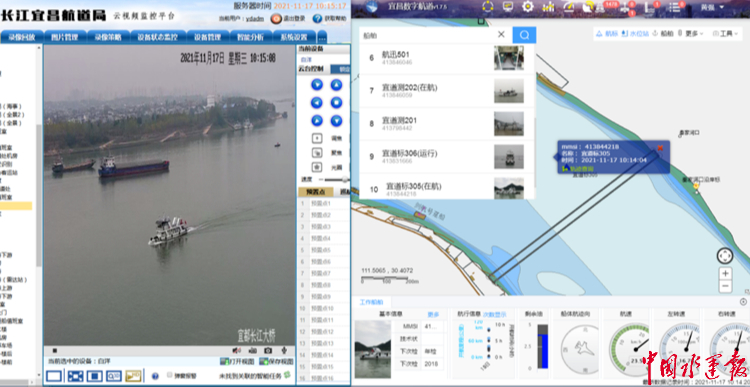Click the 光圈 iris control icon
The width and height of the screenshot is (750, 387).
pyautogui.click(x=317, y=167)
